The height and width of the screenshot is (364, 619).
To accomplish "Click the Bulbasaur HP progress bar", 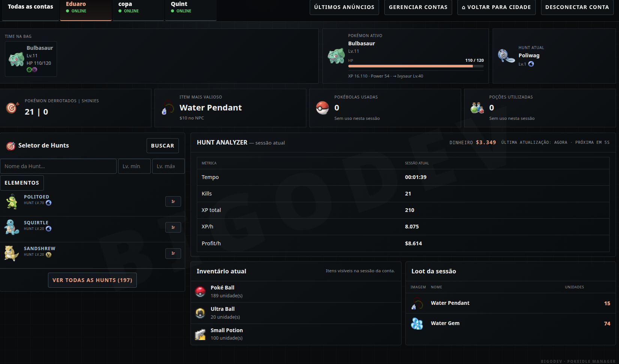I will (416, 66).
